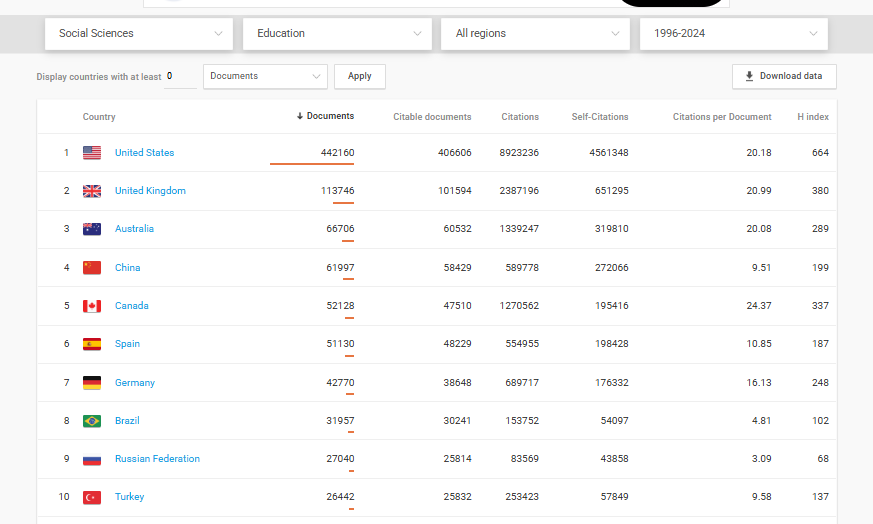873x524 pixels.
Task: Select the United States documents value 442160
Action: (x=337, y=153)
